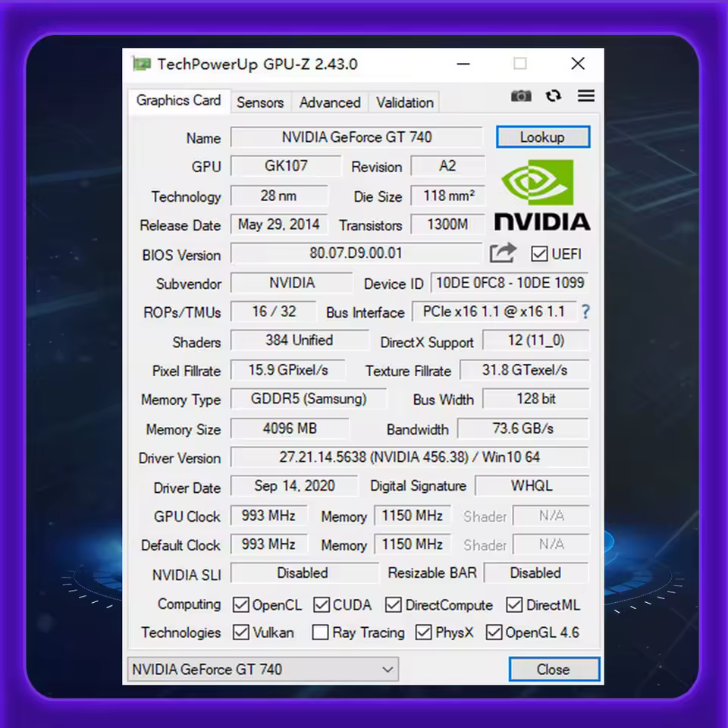Click the refresh arrows icon
This screenshot has height=728, width=728.
(x=554, y=96)
